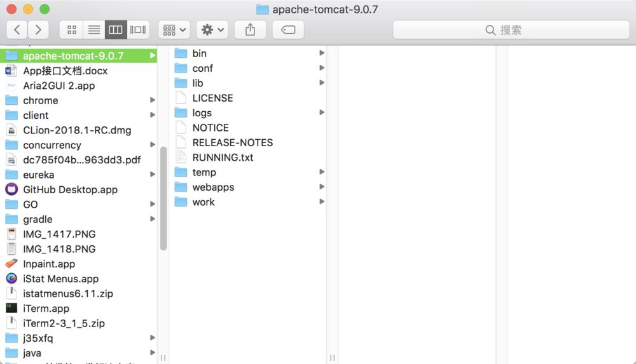Click the iStat Menus.app icon
Screen dimensions: 636x364
(11, 278)
